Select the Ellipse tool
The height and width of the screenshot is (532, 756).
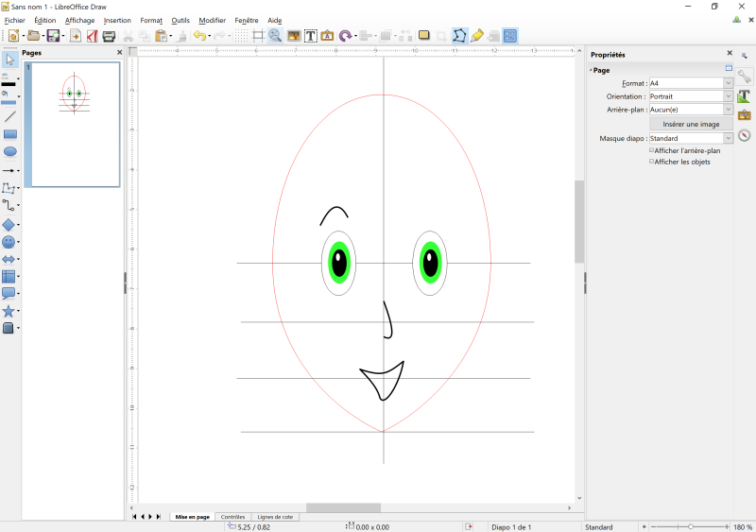pyautogui.click(x=10, y=151)
